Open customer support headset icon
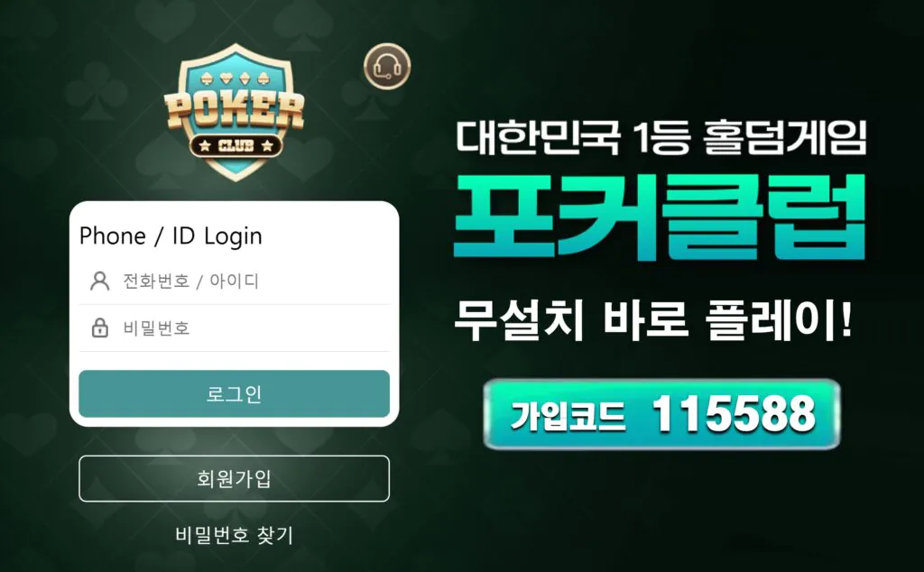This screenshot has width=924, height=572. click(386, 67)
